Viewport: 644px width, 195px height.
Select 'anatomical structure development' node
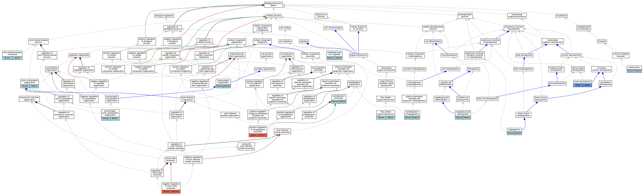513,28
